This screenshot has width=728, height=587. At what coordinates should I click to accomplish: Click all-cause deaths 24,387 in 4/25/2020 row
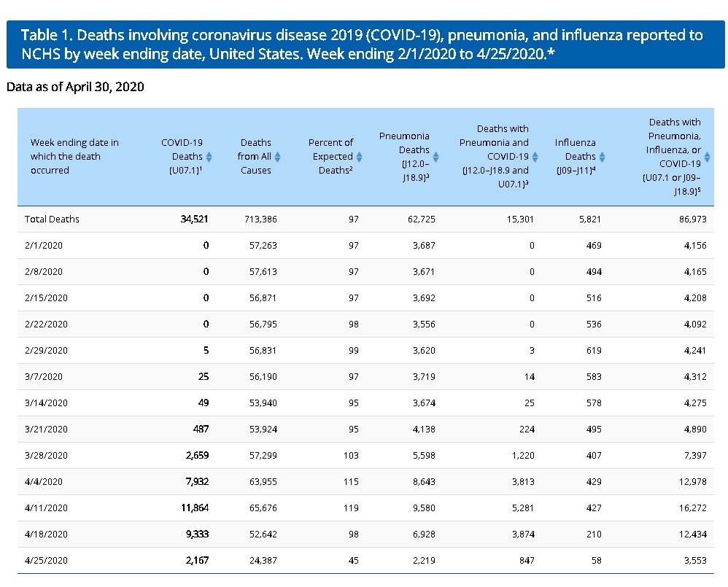[x=263, y=561]
